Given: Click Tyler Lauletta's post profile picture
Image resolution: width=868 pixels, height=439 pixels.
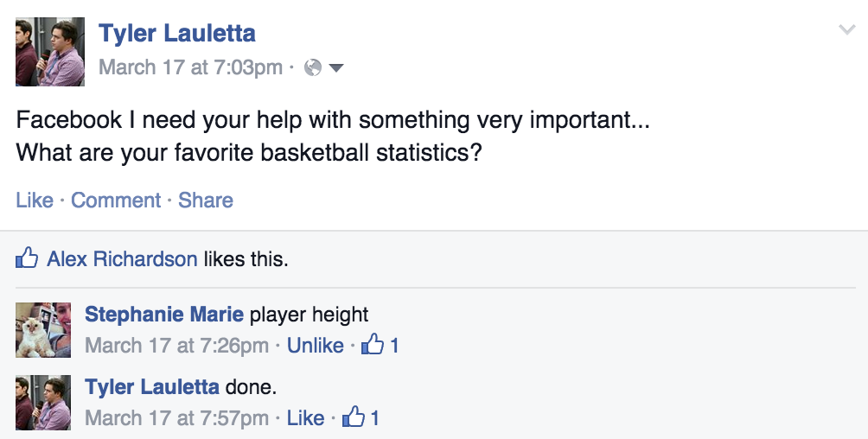Looking at the screenshot, I should (x=50, y=52).
